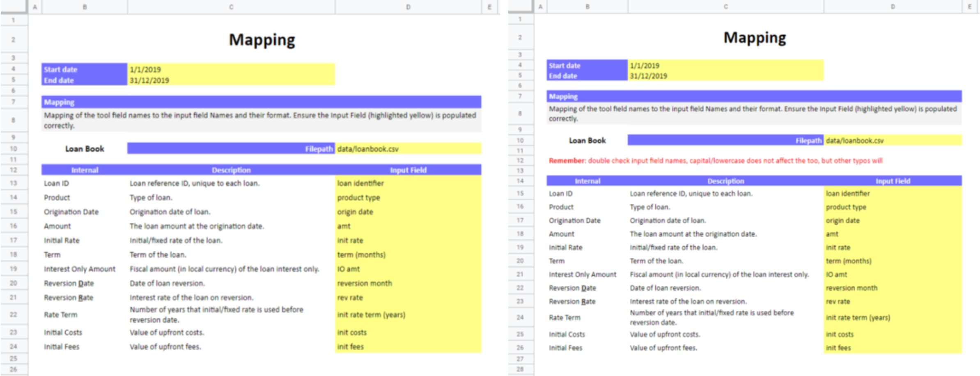
Task: Click the Mapping title in left sheet
Action: tap(262, 40)
